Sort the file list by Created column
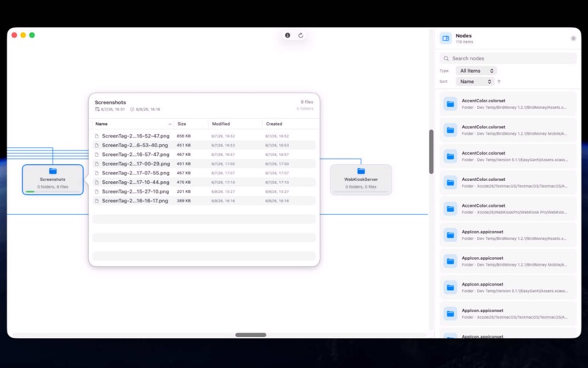 point(274,124)
